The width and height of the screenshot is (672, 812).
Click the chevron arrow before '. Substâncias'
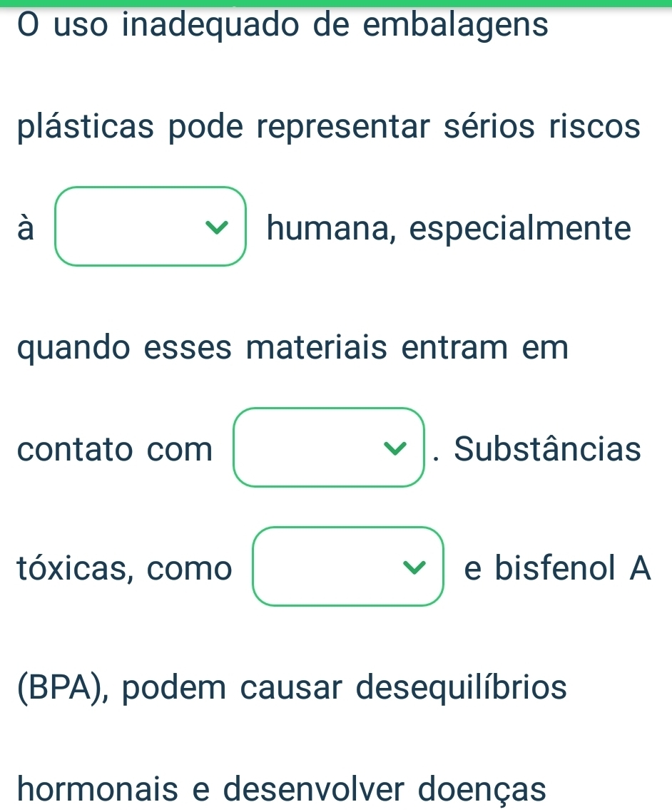click(396, 448)
